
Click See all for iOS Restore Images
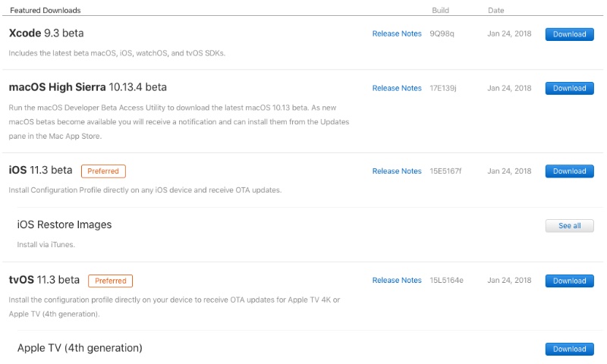pos(569,226)
